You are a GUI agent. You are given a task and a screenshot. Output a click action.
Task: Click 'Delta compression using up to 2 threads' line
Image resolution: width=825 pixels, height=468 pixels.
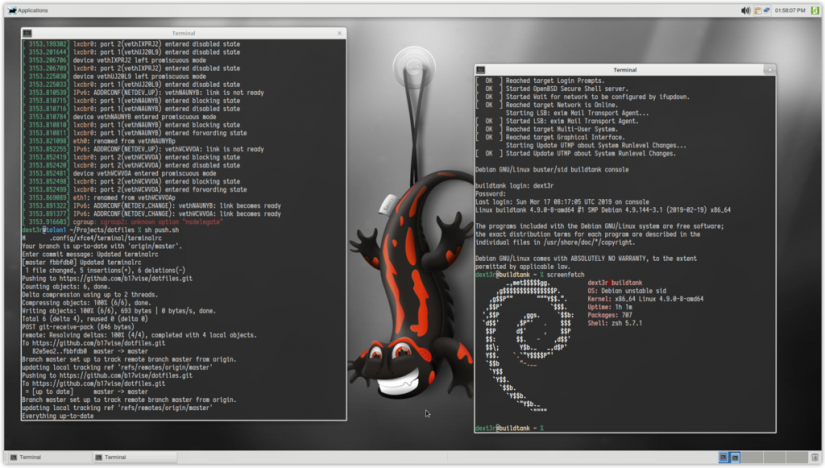tap(90, 295)
